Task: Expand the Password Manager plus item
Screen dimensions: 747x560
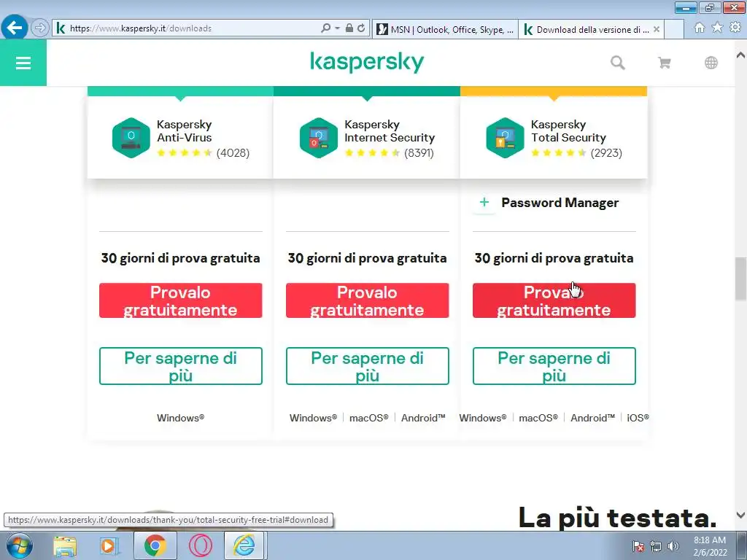Action: click(x=484, y=203)
